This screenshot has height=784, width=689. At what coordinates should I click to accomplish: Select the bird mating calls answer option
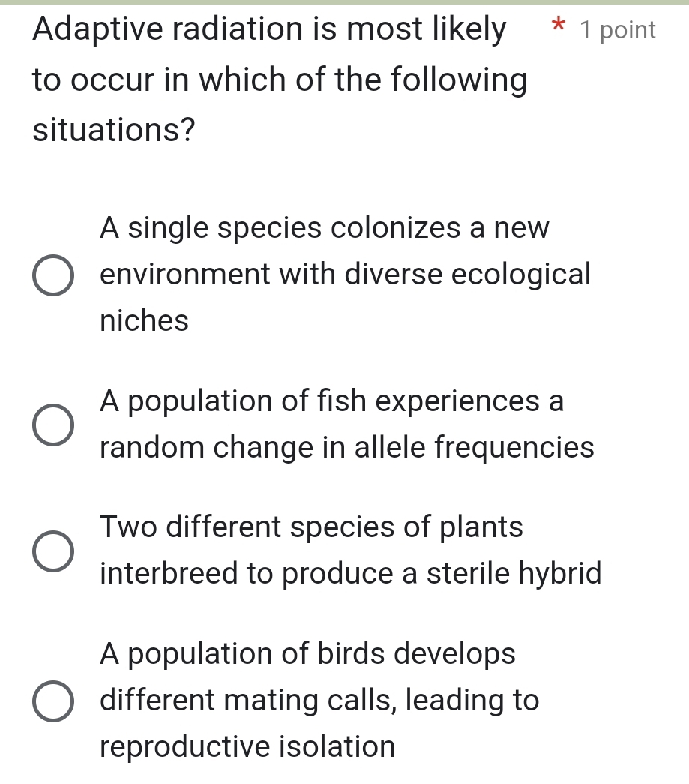click(x=52, y=700)
